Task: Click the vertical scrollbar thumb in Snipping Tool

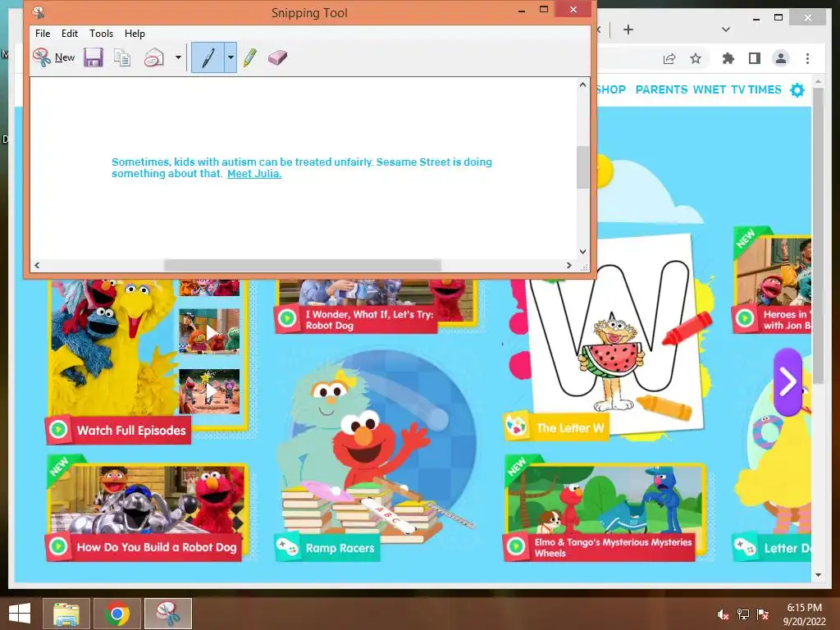Action: (x=583, y=167)
